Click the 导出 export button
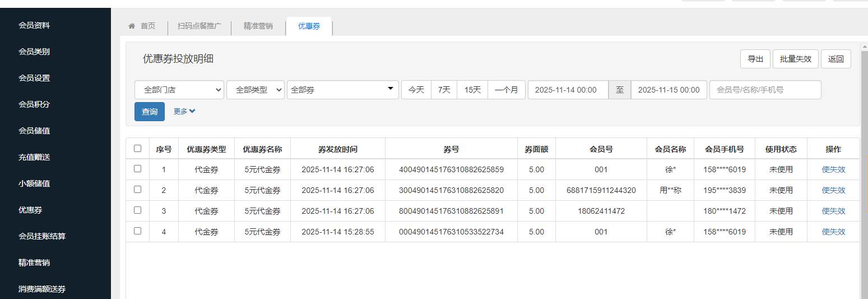 tap(755, 59)
